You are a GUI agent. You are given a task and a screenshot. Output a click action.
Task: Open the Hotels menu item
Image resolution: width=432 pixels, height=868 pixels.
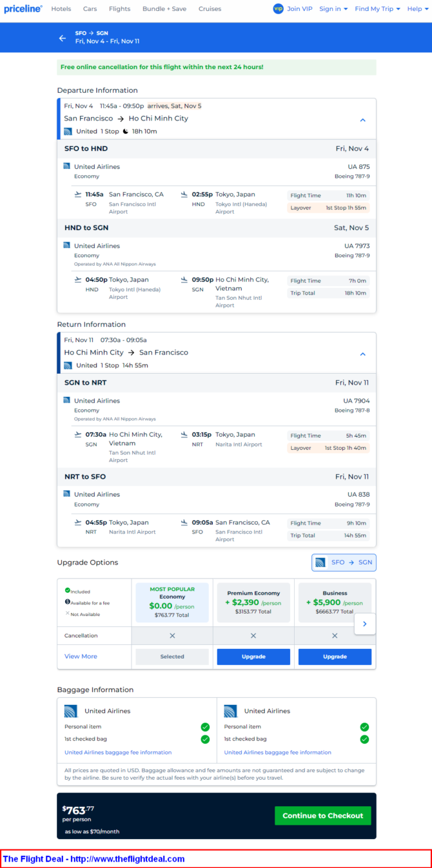(61, 9)
